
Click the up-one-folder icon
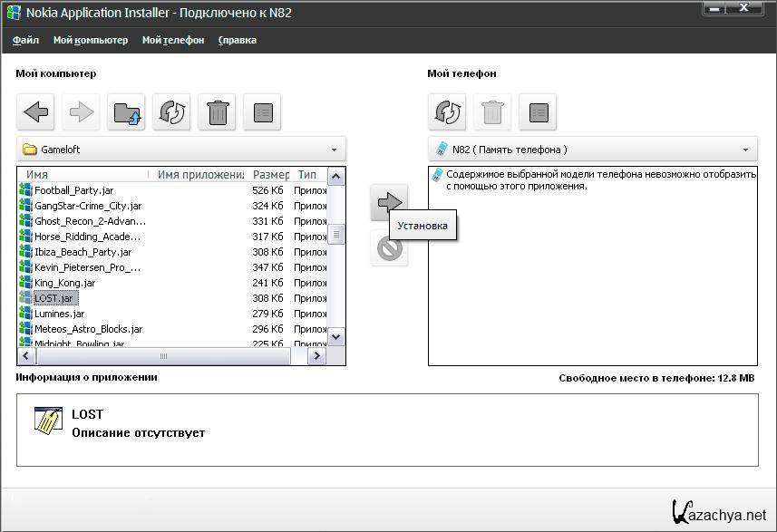[x=126, y=112]
